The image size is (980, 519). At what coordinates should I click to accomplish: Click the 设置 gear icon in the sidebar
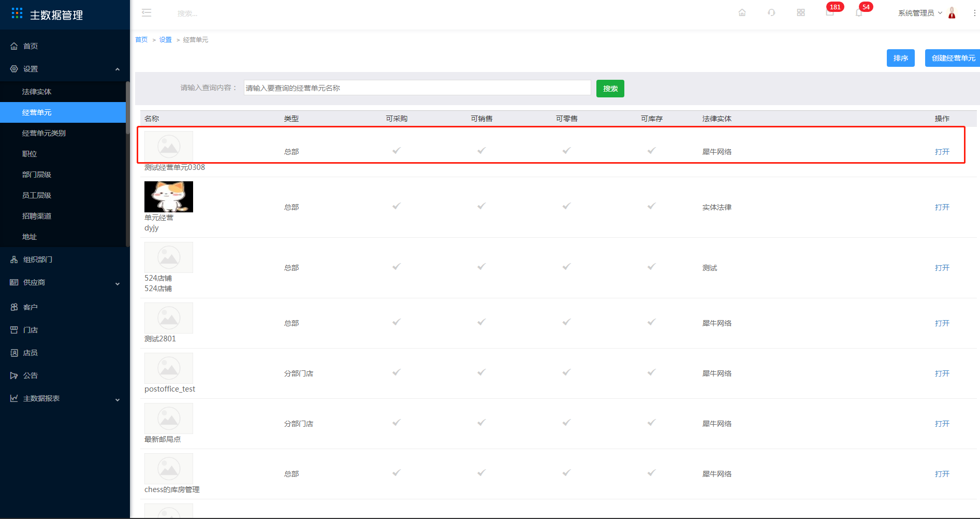[14, 69]
